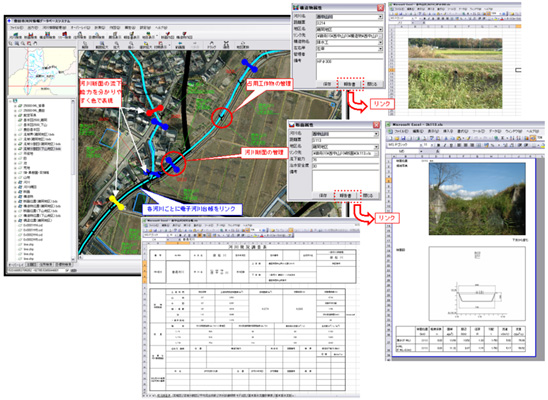Screen dimensions: 548x400
Task: Collapse the root node of the layer tree
Action: click(11, 101)
